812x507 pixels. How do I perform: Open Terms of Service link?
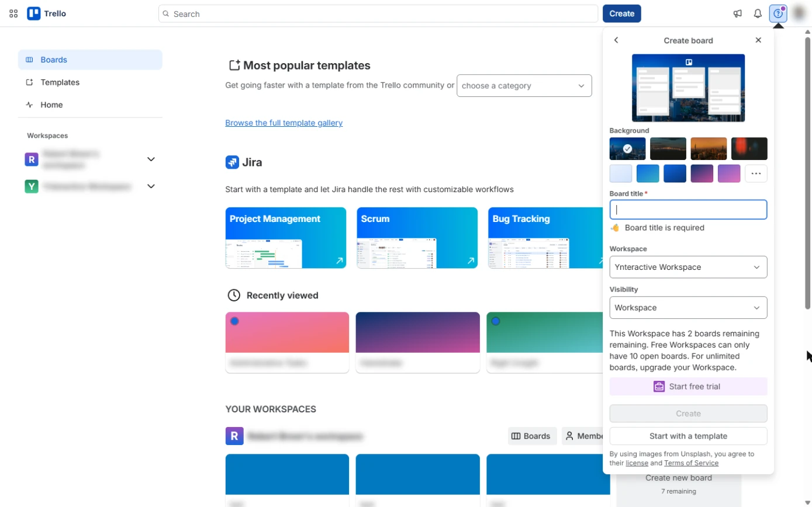tap(691, 463)
